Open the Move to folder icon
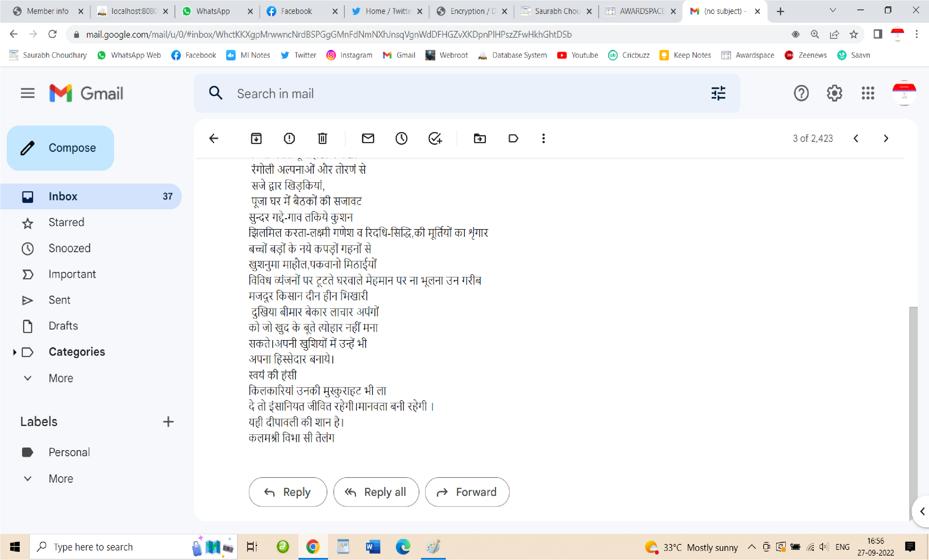Viewport: 929px width, 560px height. (479, 138)
